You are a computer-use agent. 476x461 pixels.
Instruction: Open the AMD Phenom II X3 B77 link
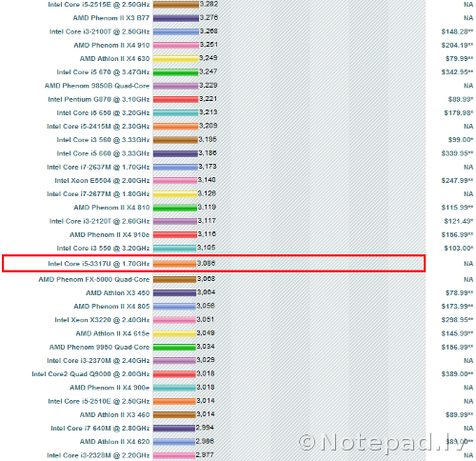111,18
